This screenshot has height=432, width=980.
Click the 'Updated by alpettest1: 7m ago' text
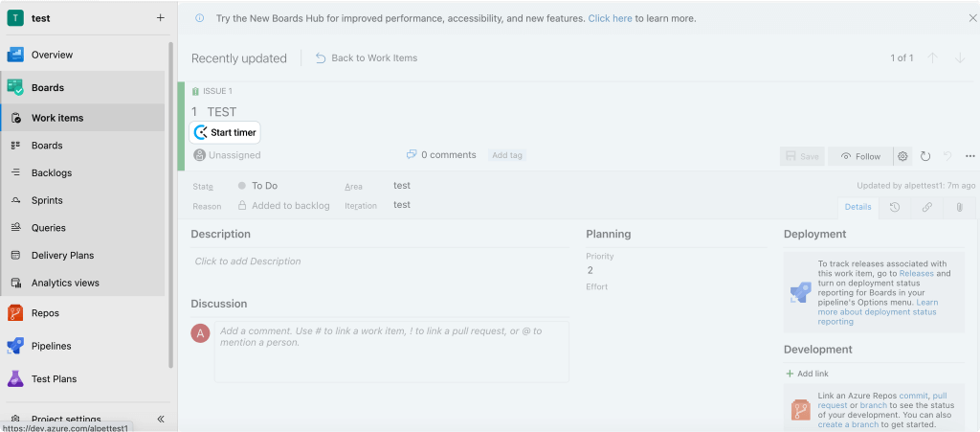click(x=916, y=186)
